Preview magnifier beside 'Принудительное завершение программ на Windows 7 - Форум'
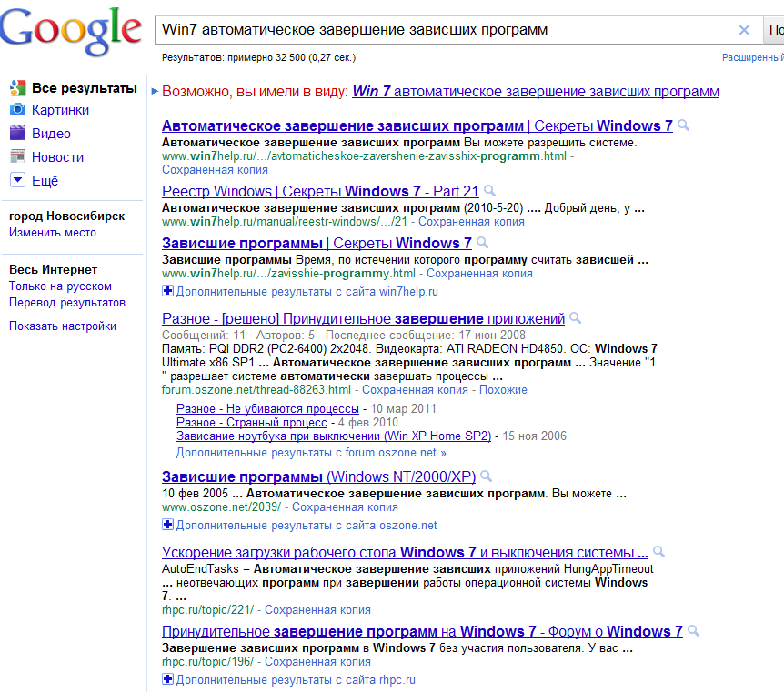Screen dimensions: 784x692 [x=693, y=630]
